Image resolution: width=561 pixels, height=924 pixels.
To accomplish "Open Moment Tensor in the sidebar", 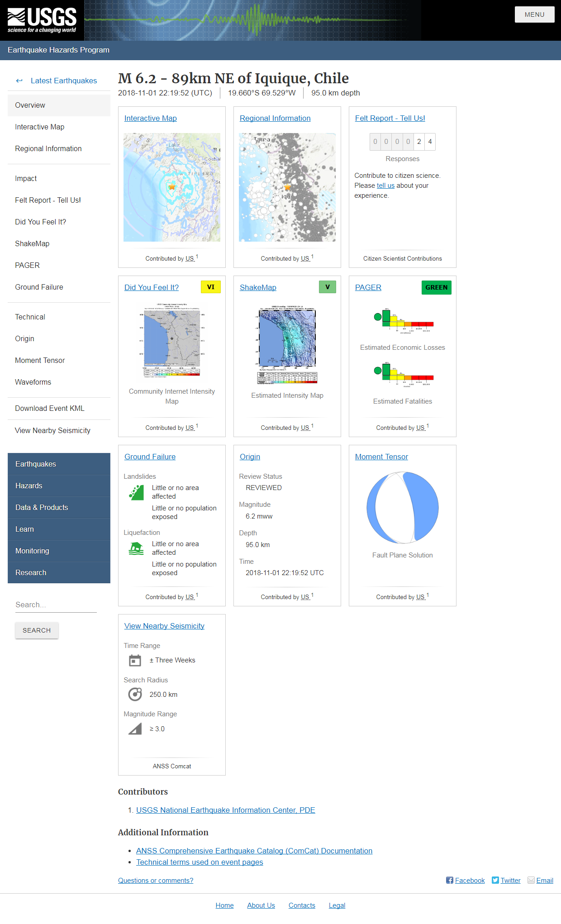I will (59, 360).
